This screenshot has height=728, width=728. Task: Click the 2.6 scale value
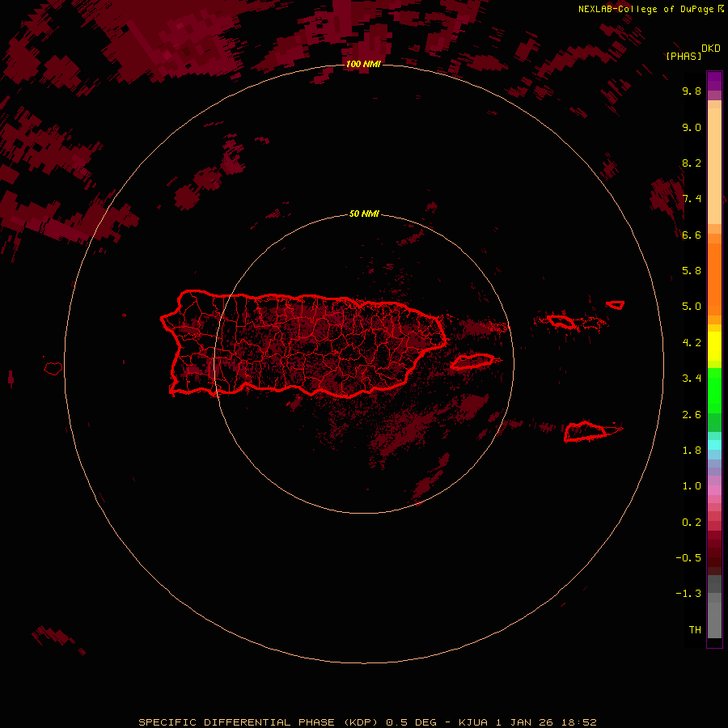pos(692,415)
